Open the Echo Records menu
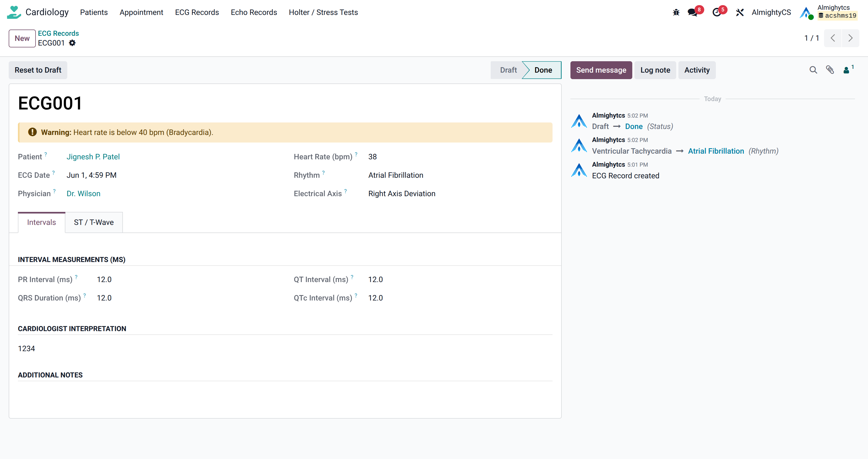Viewport: 868px width, 459px height. click(254, 12)
